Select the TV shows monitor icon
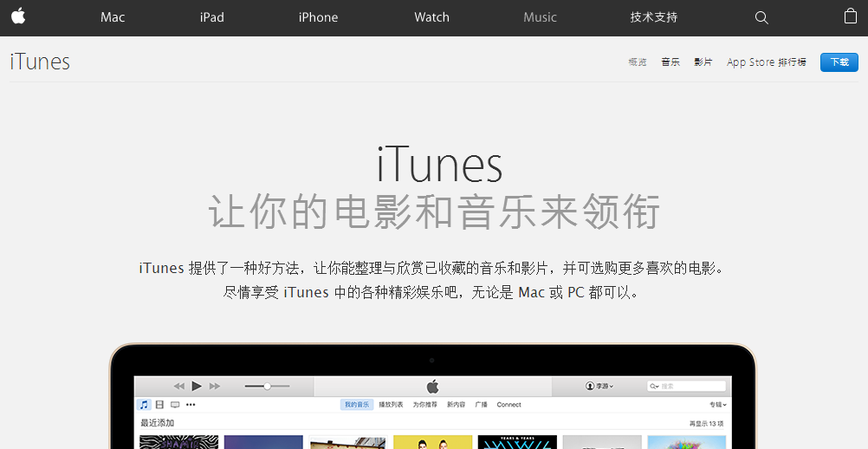The image size is (868, 449). pyautogui.click(x=175, y=405)
